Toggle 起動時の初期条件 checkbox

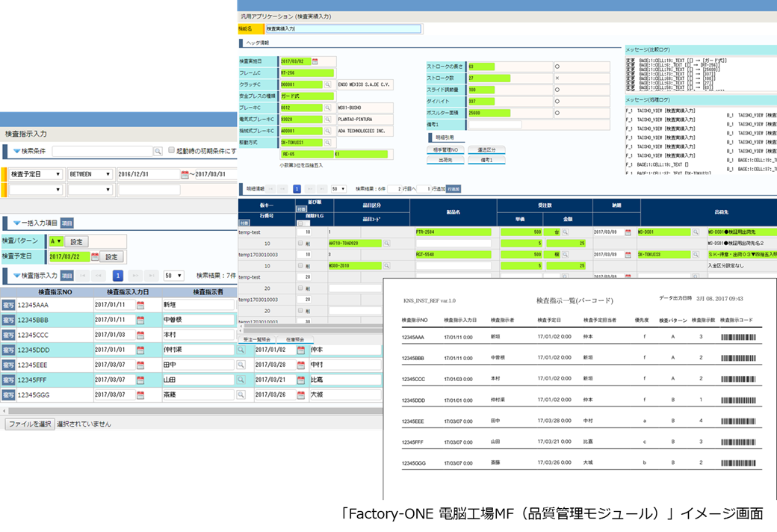171,150
